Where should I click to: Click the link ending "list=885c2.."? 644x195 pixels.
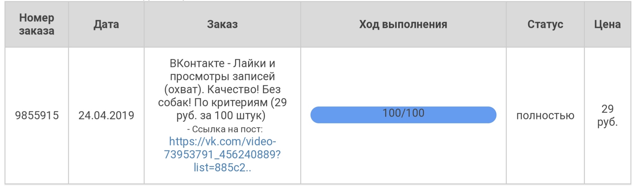pyautogui.click(x=222, y=167)
